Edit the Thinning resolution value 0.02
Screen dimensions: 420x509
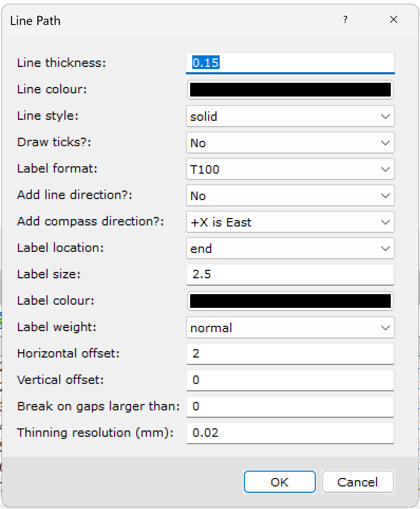(x=290, y=433)
